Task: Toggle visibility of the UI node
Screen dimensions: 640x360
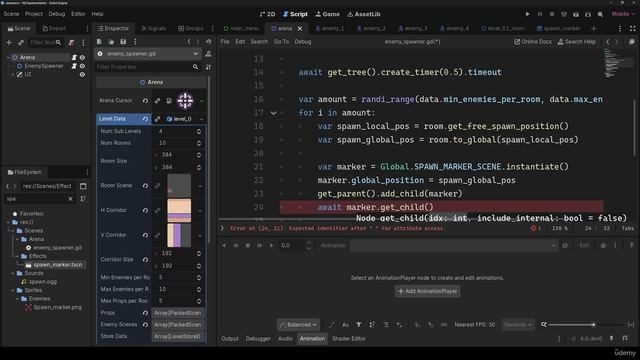Action: click(x=82, y=75)
